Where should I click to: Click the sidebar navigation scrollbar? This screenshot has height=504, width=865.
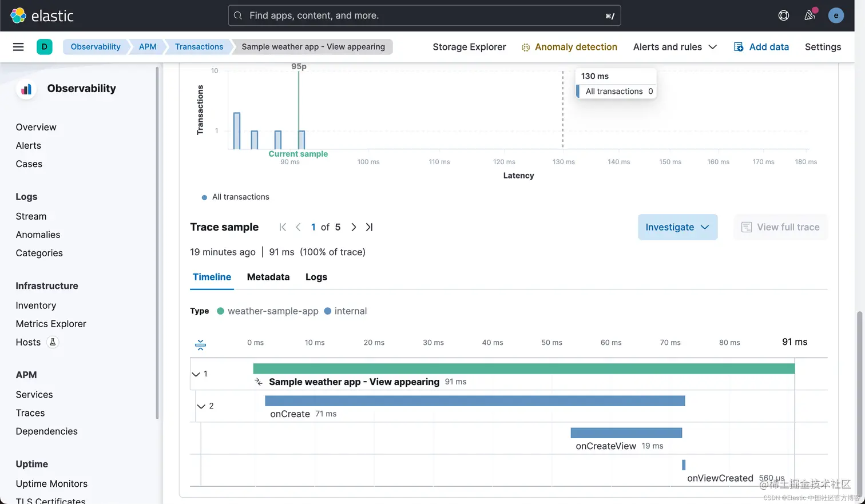click(x=157, y=243)
